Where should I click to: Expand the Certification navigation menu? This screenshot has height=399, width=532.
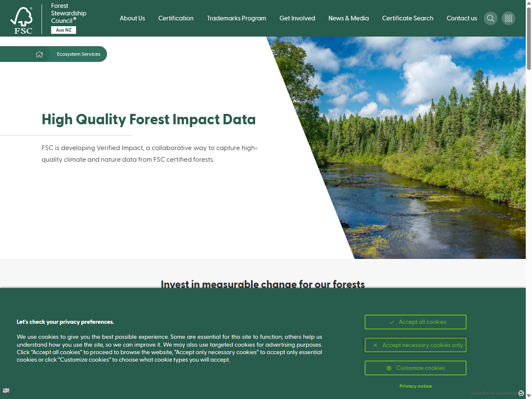pos(176,18)
